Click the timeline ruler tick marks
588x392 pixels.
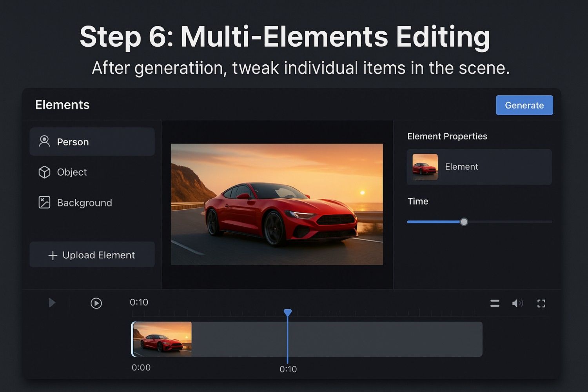coord(303,313)
